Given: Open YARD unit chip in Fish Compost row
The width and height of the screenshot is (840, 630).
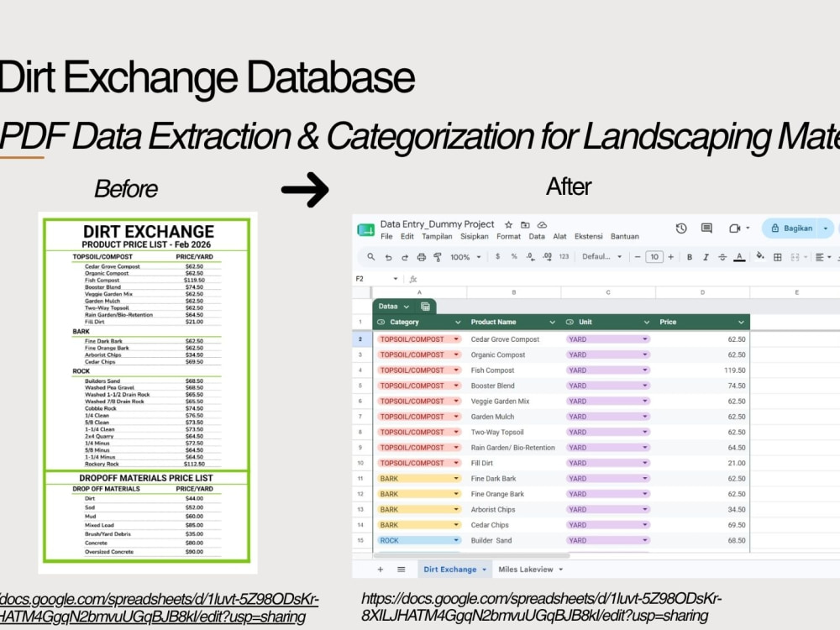Looking at the screenshot, I should (x=608, y=370).
